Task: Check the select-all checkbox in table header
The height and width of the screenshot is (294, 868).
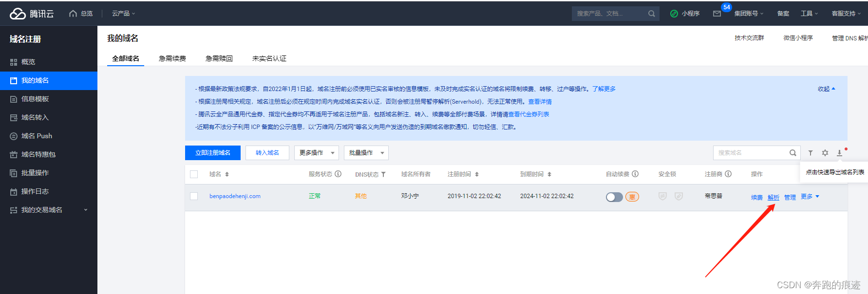Action: (x=194, y=174)
